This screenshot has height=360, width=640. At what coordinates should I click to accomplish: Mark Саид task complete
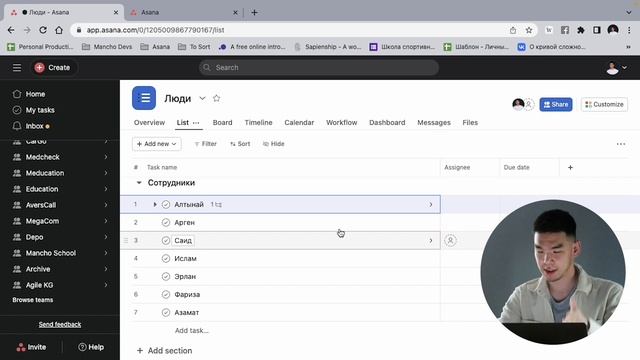(166, 240)
